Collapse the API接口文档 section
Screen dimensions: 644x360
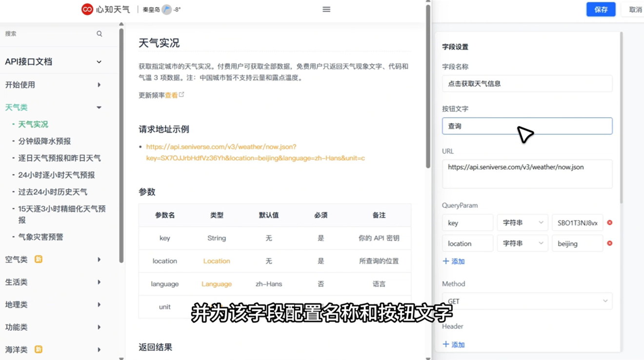(x=99, y=62)
